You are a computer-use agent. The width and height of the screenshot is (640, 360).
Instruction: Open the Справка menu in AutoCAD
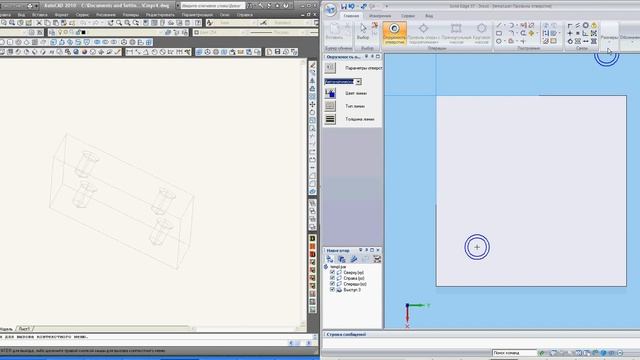[x=244, y=15]
